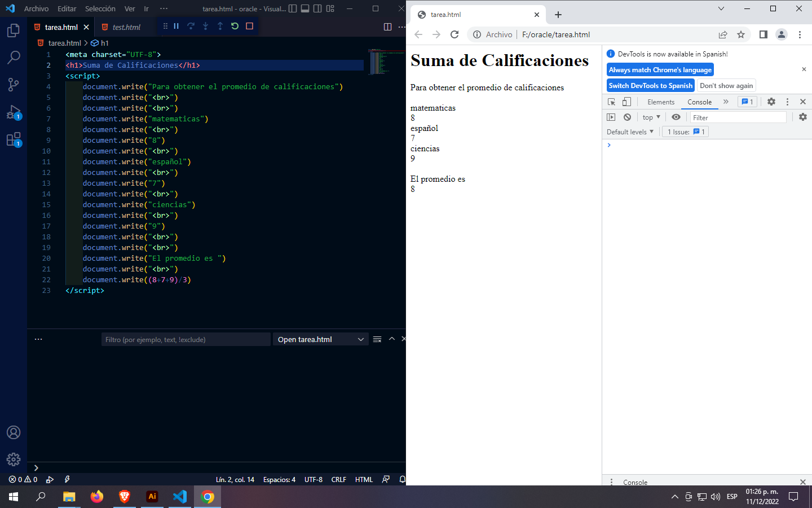Image resolution: width=812 pixels, height=508 pixels.
Task: Open a new Chrome tab
Action: 558,15
